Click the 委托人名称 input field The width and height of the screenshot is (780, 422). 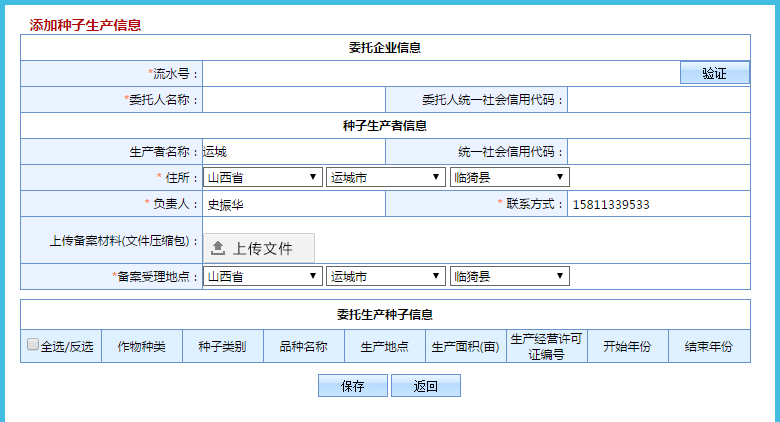[294, 100]
